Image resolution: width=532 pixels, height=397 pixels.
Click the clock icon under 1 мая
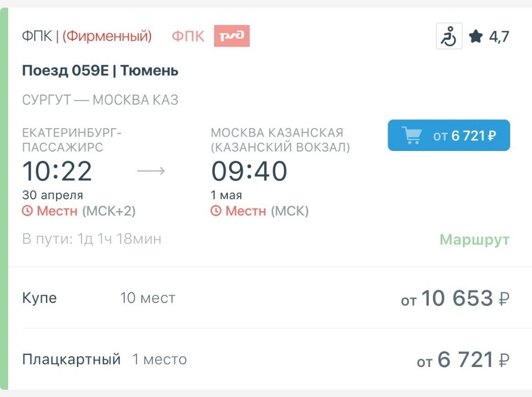click(216, 211)
